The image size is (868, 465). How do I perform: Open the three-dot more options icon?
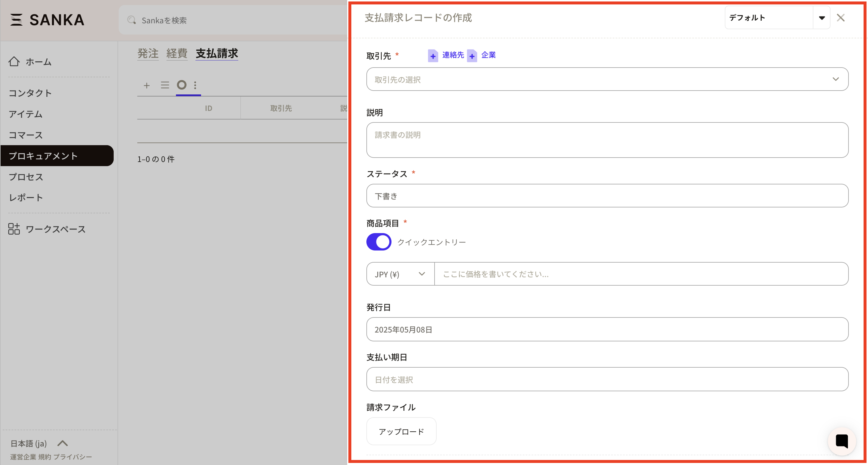(x=195, y=85)
